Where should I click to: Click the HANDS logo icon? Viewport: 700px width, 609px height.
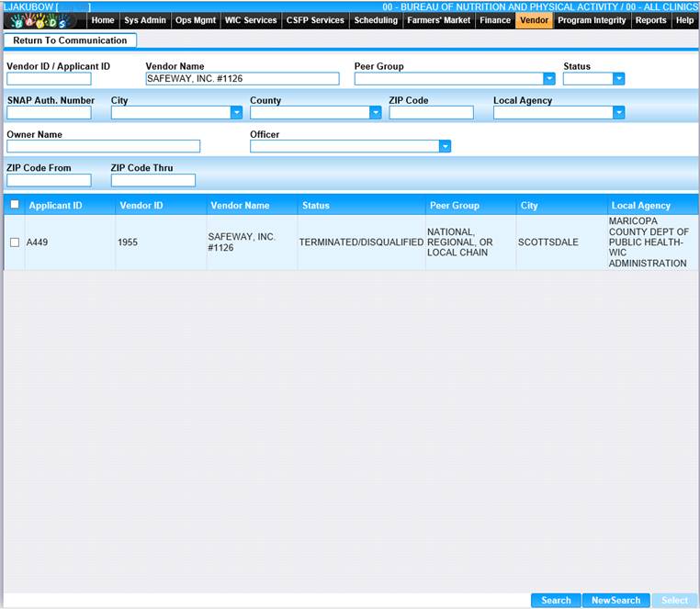click(40, 20)
